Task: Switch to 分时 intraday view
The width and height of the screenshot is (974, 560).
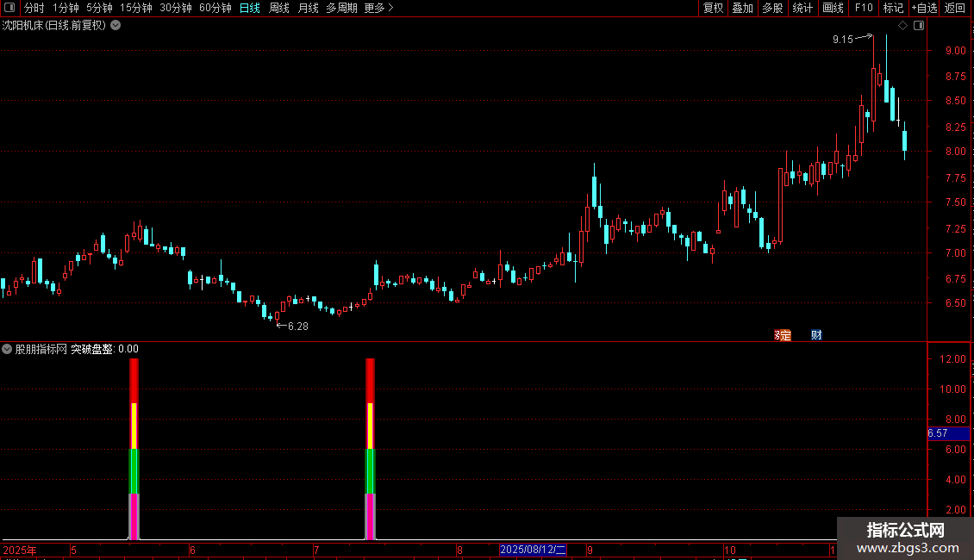Action: [34, 8]
